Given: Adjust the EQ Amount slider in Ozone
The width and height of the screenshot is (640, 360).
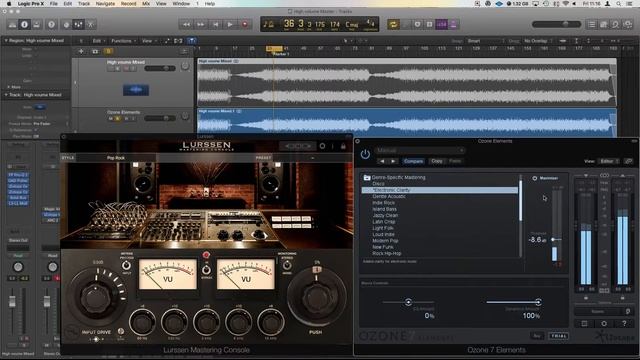Looking at the screenshot, I should pyautogui.click(x=408, y=302).
